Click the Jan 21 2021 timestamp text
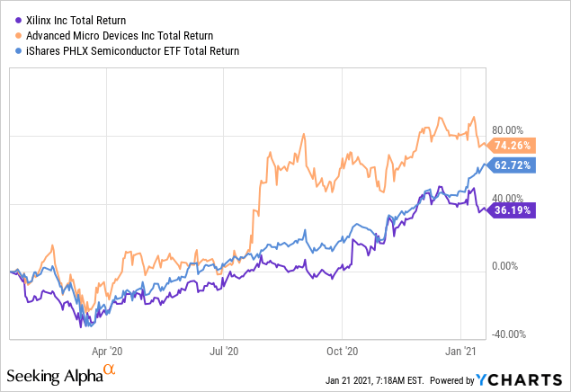 pos(374,380)
